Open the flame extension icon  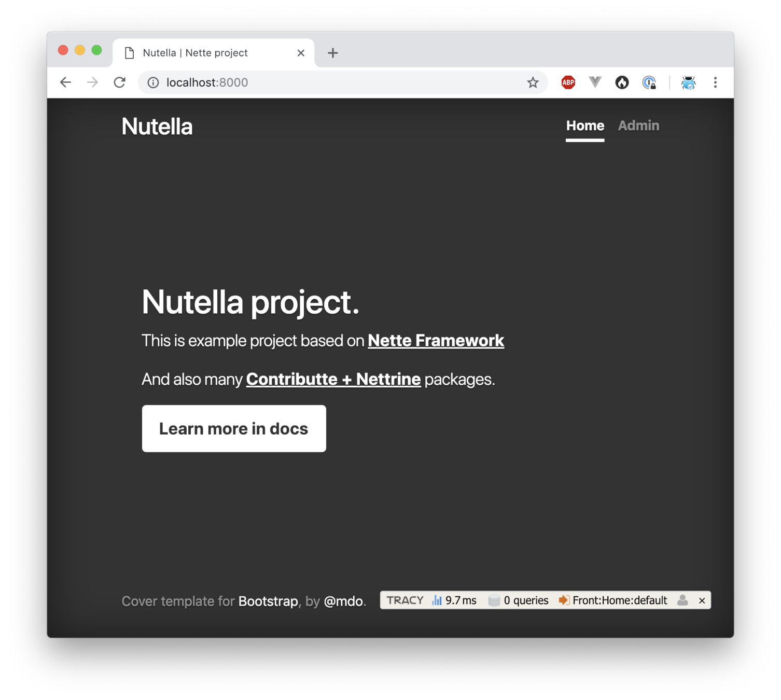point(622,82)
